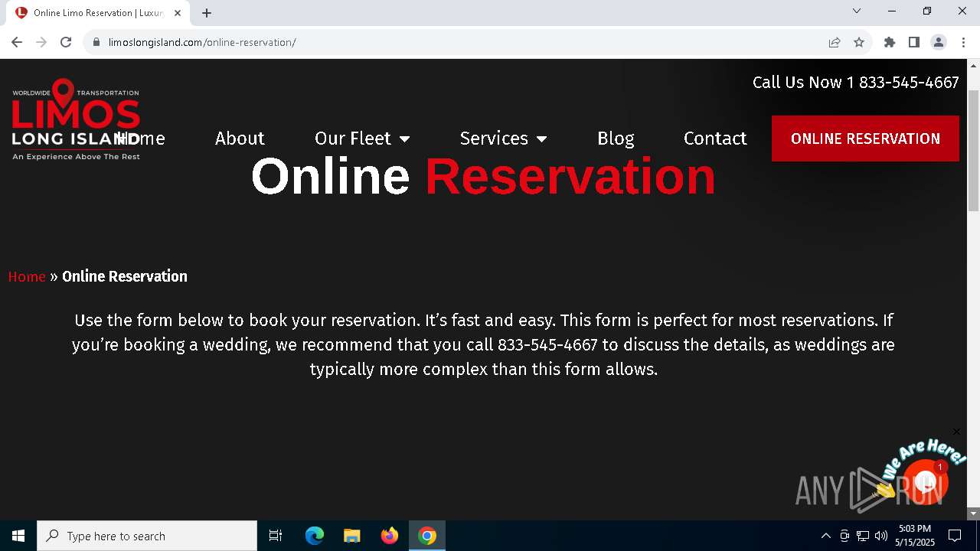Click the Home breadcrumb link
Viewport: 980px width, 551px height.
click(x=27, y=276)
